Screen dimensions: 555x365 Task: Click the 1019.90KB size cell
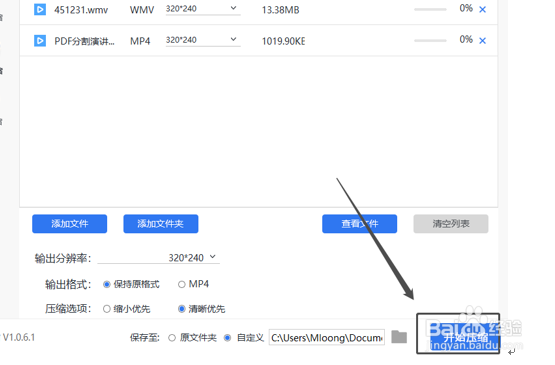pos(283,41)
